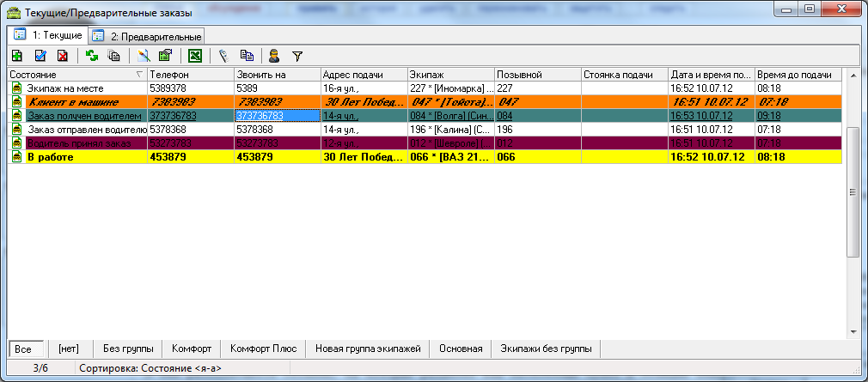
Task: Click the properties icon in toolbar
Action: click(x=166, y=57)
